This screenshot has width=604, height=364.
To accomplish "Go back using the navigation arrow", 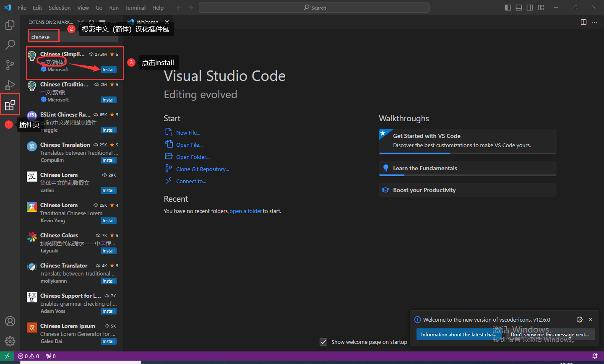I will click(x=180, y=8).
